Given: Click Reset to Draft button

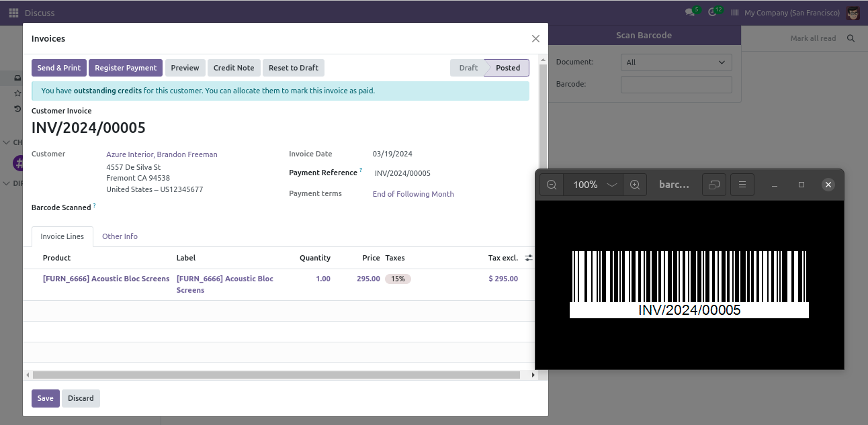Looking at the screenshot, I should 294,68.
